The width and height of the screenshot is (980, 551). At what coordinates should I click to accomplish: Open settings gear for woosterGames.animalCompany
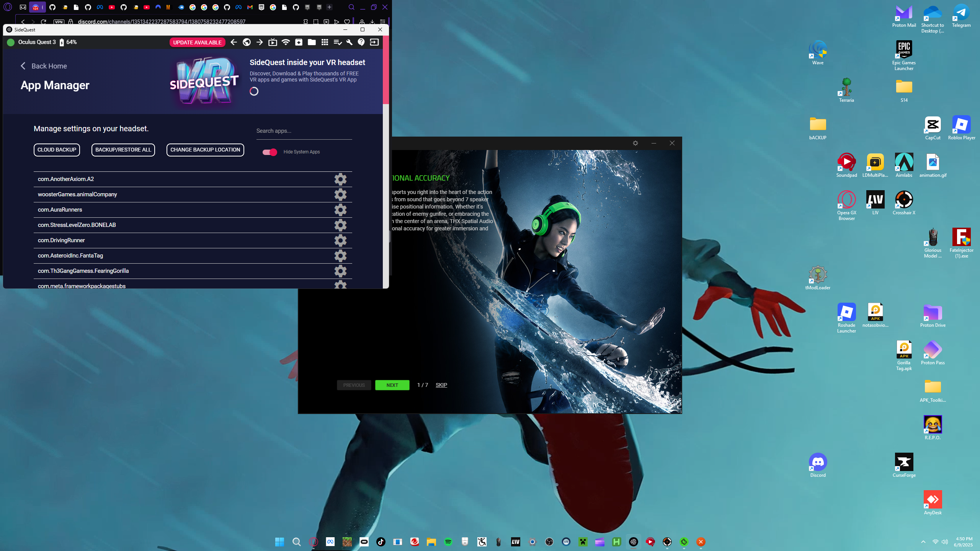340,194
